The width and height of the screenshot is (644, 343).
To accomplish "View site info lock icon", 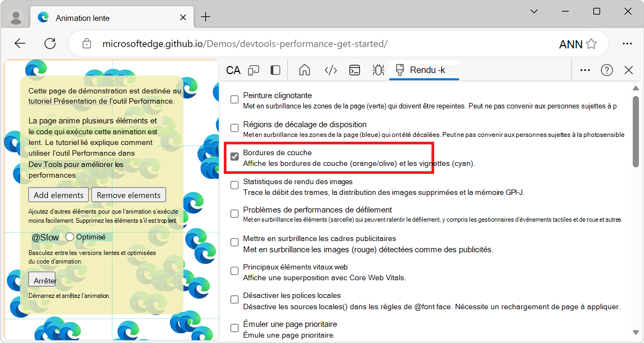I will pos(86,43).
